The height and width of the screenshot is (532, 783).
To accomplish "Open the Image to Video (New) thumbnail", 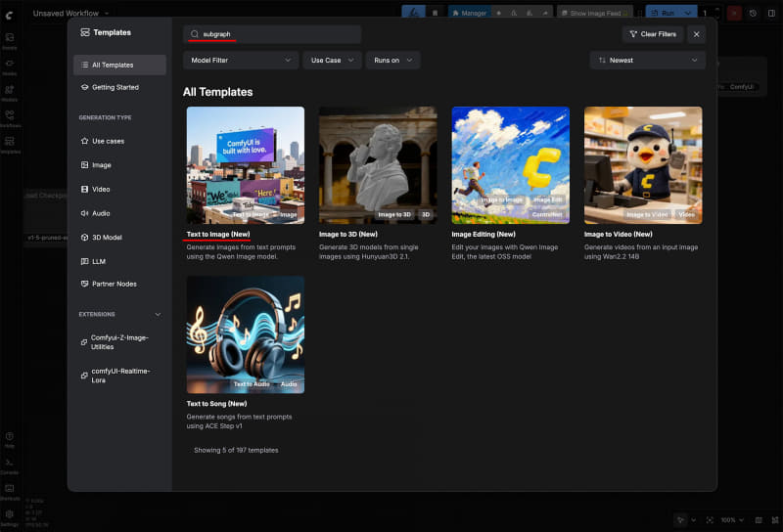I will [643, 165].
